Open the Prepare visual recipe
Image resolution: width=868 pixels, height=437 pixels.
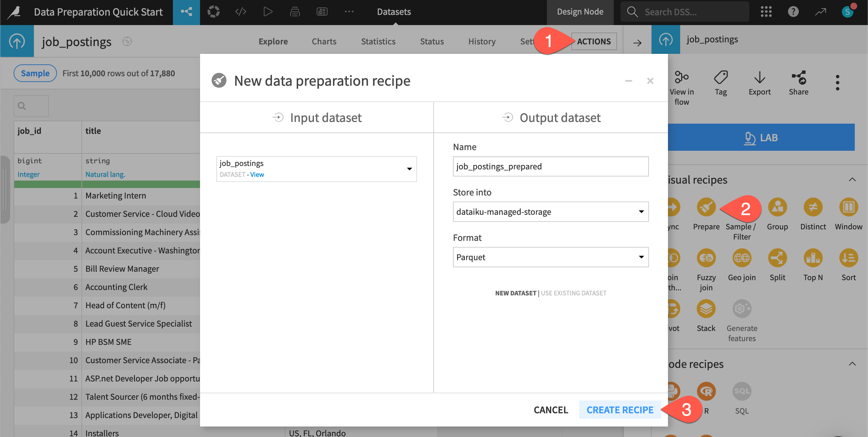pyautogui.click(x=706, y=207)
